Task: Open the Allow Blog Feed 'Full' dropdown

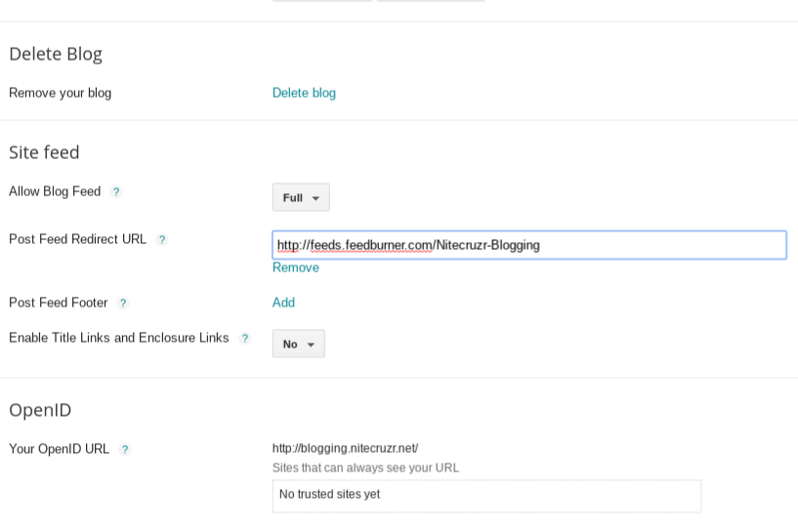Action: click(301, 197)
